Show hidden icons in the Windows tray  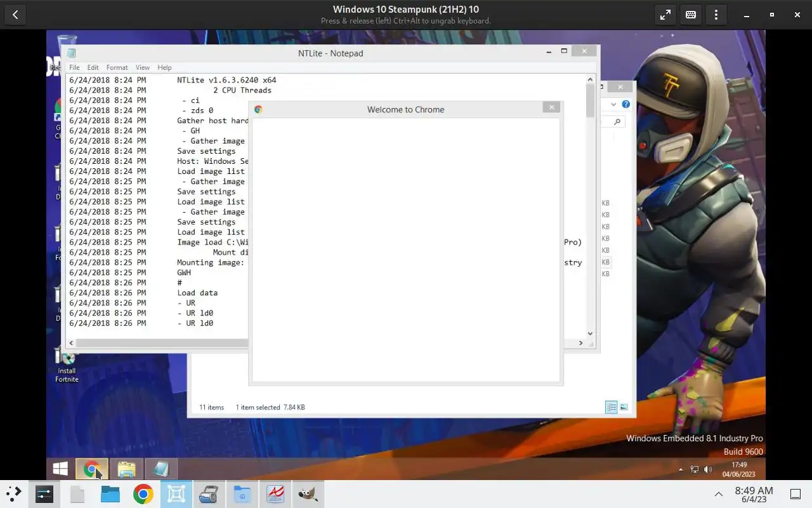[681, 470]
